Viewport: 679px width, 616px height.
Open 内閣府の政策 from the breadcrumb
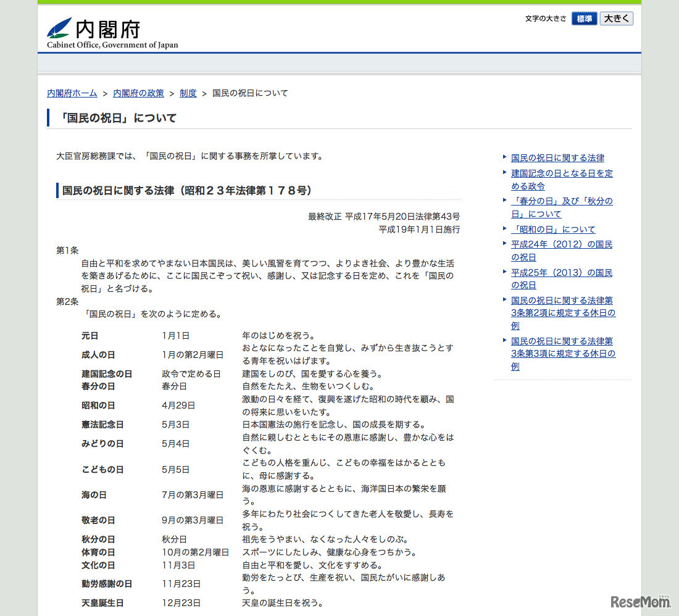pos(138,93)
